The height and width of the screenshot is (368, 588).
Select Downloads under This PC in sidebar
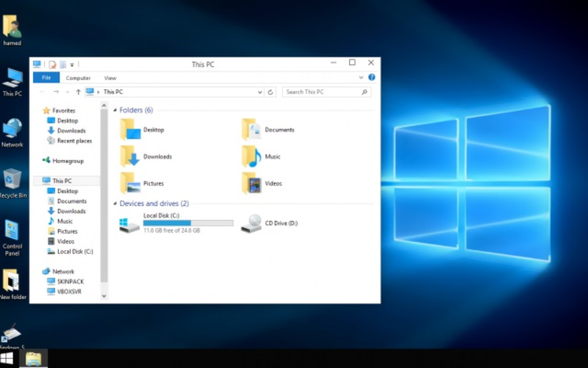pyautogui.click(x=66, y=211)
